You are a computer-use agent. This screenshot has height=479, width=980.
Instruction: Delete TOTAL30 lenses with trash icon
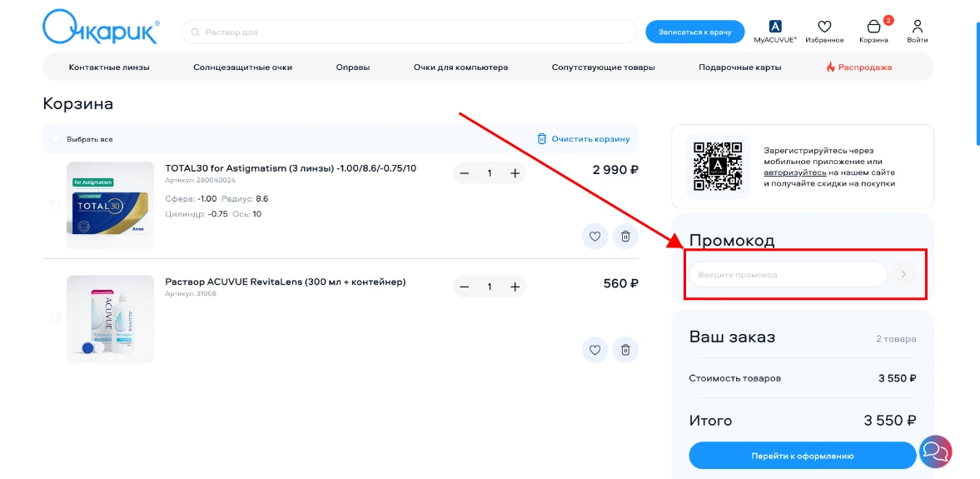tap(625, 237)
